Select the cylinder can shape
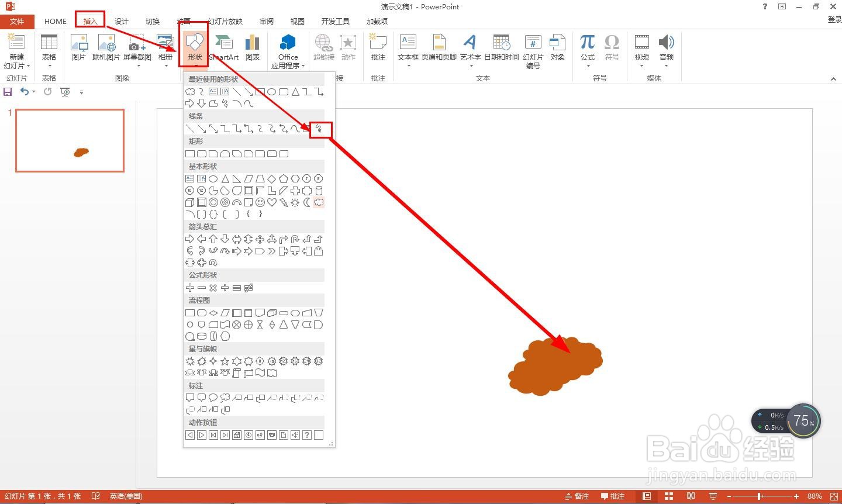Viewport: 842px width, 504px height. click(319, 191)
